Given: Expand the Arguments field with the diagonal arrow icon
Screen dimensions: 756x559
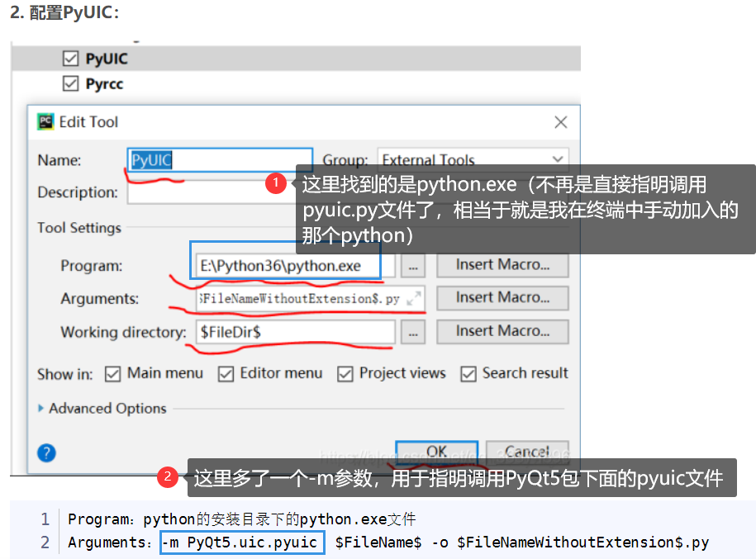Looking at the screenshot, I should coord(415,298).
